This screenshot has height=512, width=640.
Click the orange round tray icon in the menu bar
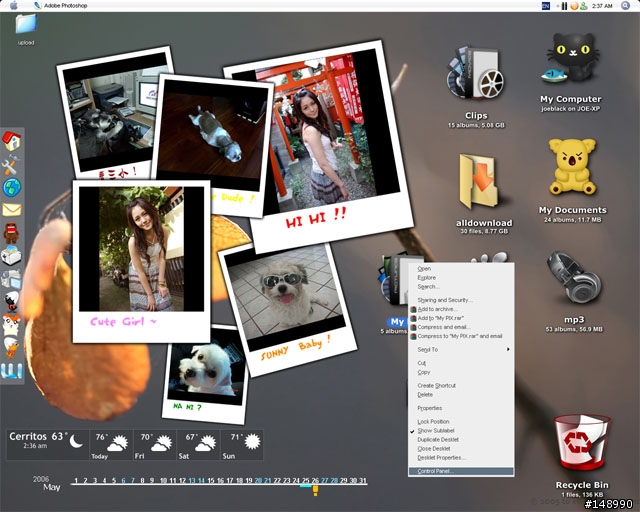pyautogui.click(x=574, y=6)
